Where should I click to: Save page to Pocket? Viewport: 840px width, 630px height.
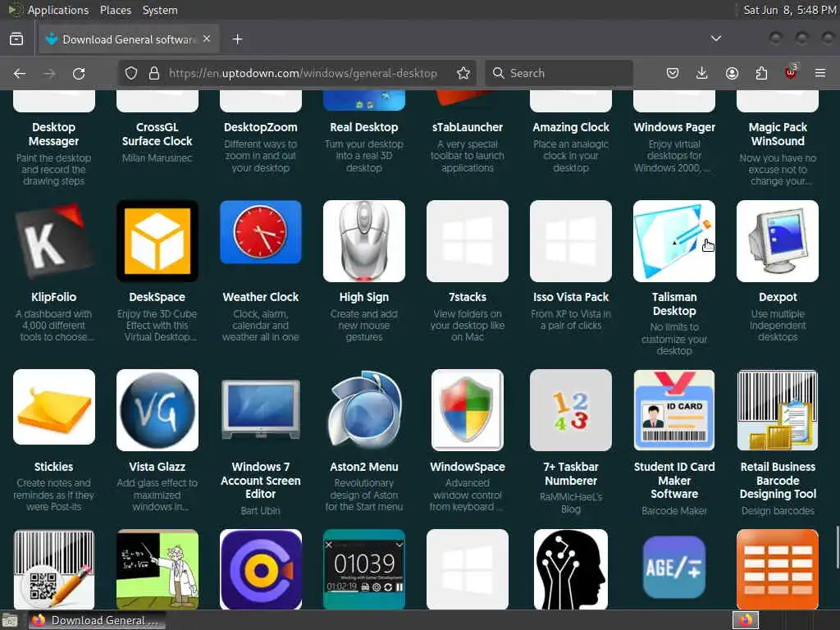[x=673, y=73]
